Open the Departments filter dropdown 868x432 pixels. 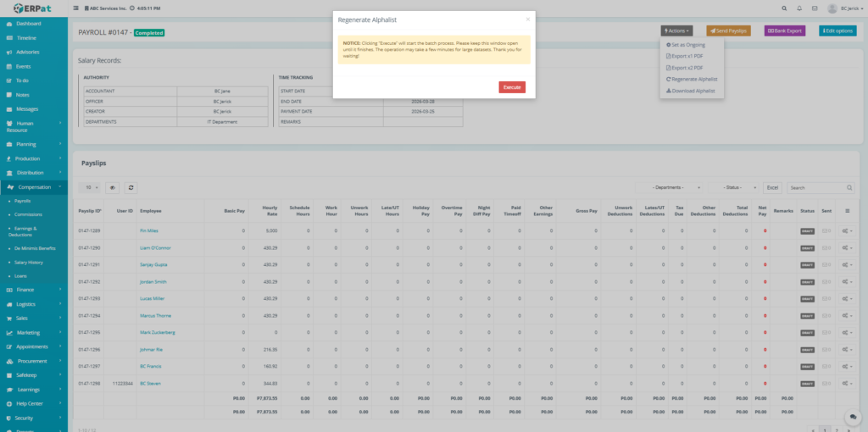pos(676,187)
